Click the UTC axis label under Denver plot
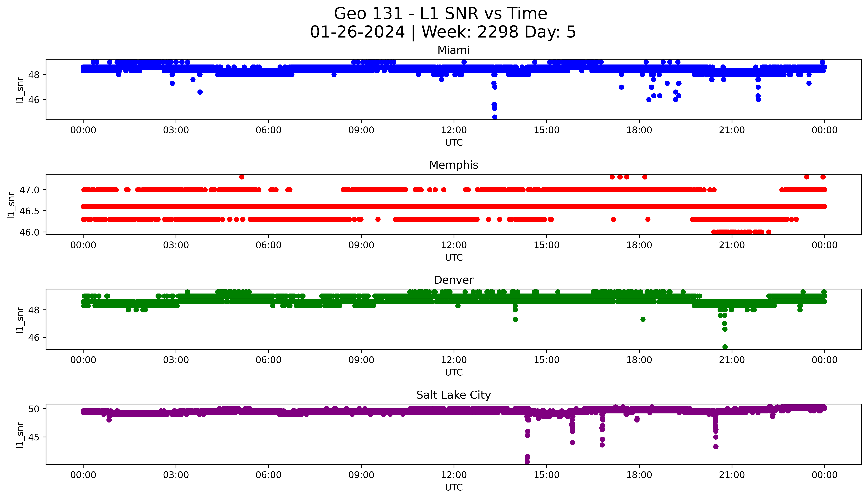 pos(454,372)
